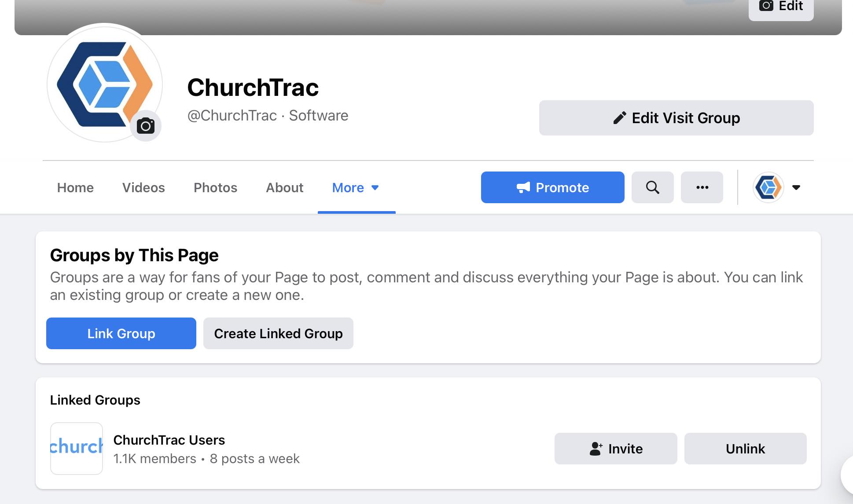
Task: Click the Promote button
Action: 553,187
